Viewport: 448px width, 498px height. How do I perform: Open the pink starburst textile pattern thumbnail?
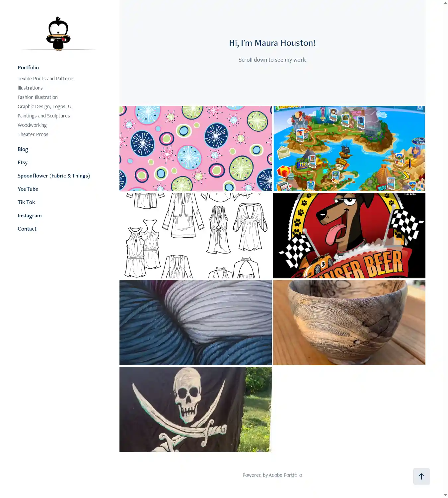pos(195,149)
